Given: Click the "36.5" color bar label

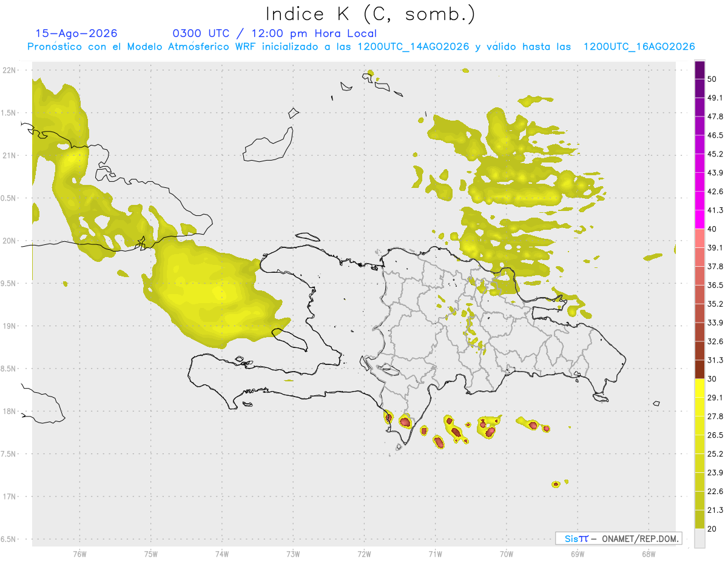Looking at the screenshot, I should [715, 285].
